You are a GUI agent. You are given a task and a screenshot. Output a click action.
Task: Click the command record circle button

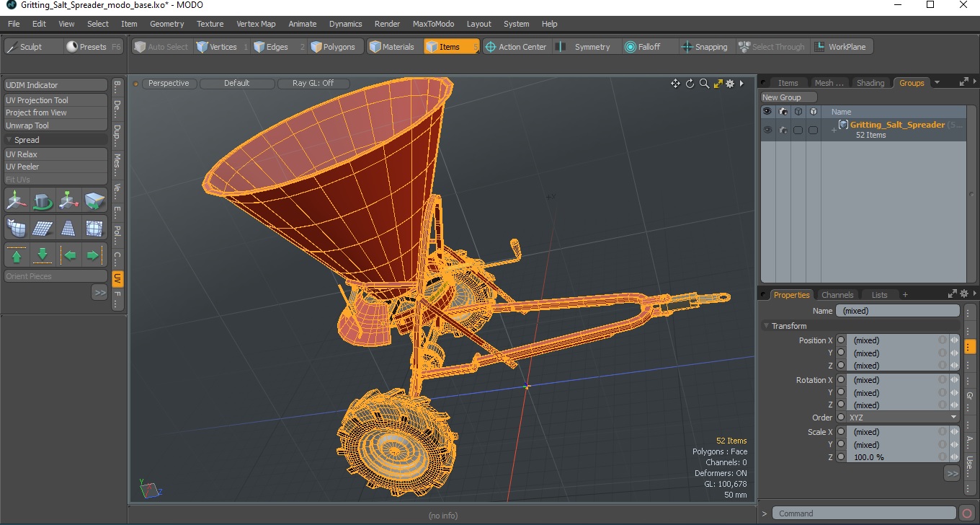(967, 513)
